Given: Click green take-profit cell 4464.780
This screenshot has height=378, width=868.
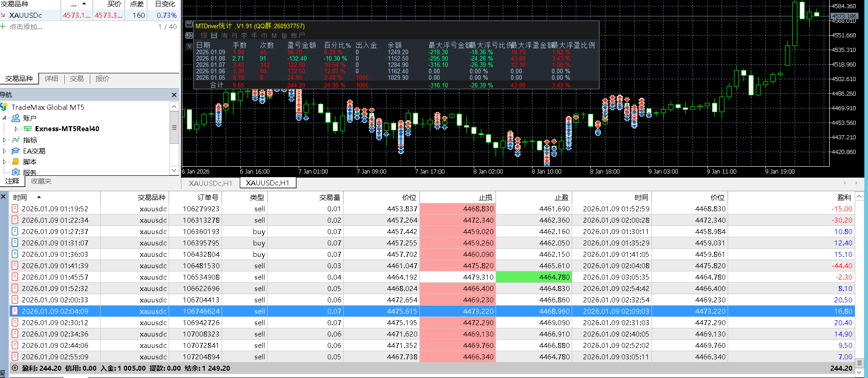Looking at the screenshot, I should point(533,277).
